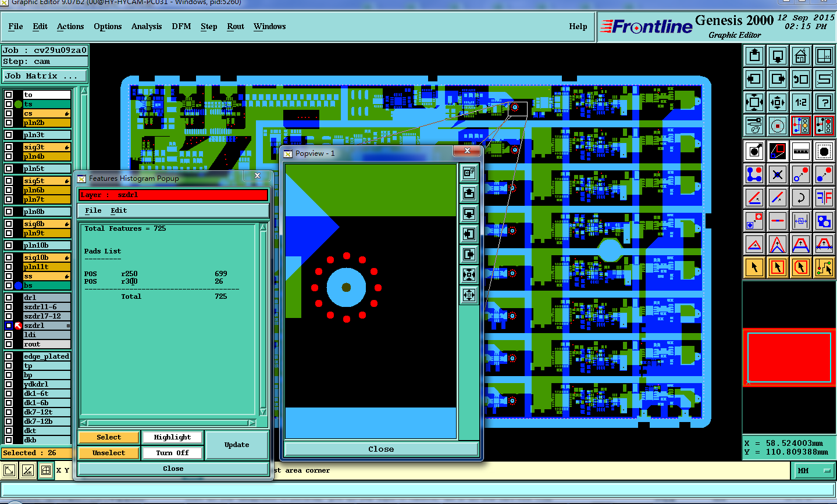This screenshot has width=837, height=504.
Task: Select the rectangle-area arrow select tool
Action: (x=778, y=267)
